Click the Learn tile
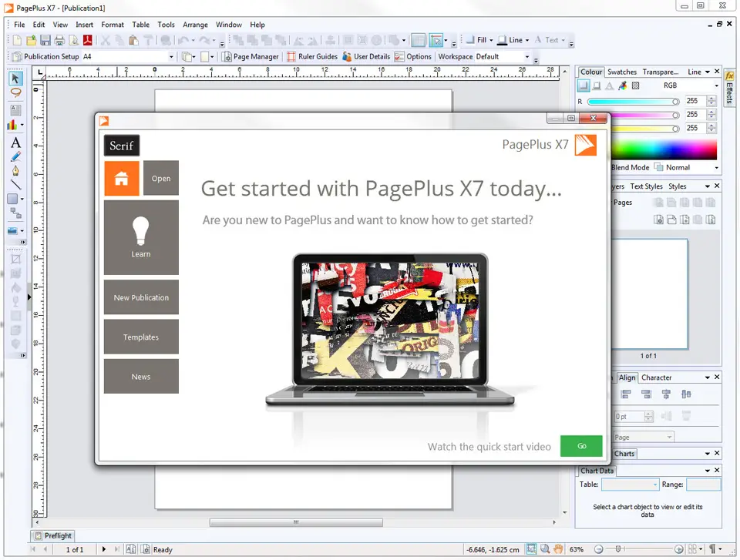The height and width of the screenshot is (560, 740). (141, 237)
